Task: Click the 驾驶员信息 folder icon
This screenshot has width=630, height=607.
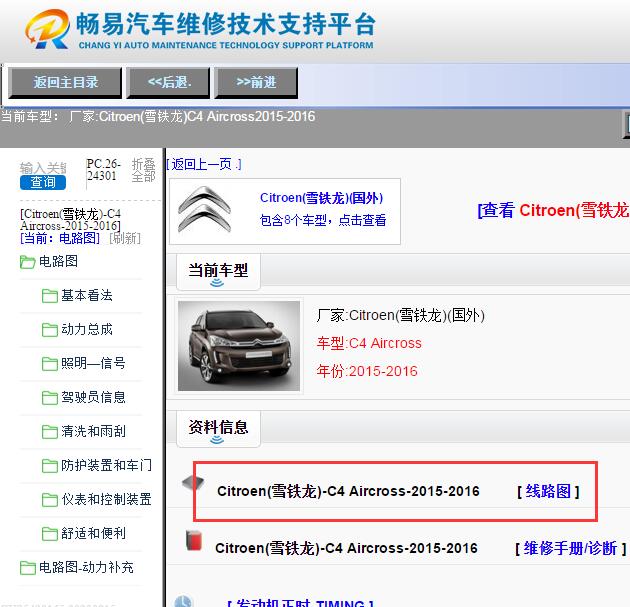Action: tap(50, 398)
